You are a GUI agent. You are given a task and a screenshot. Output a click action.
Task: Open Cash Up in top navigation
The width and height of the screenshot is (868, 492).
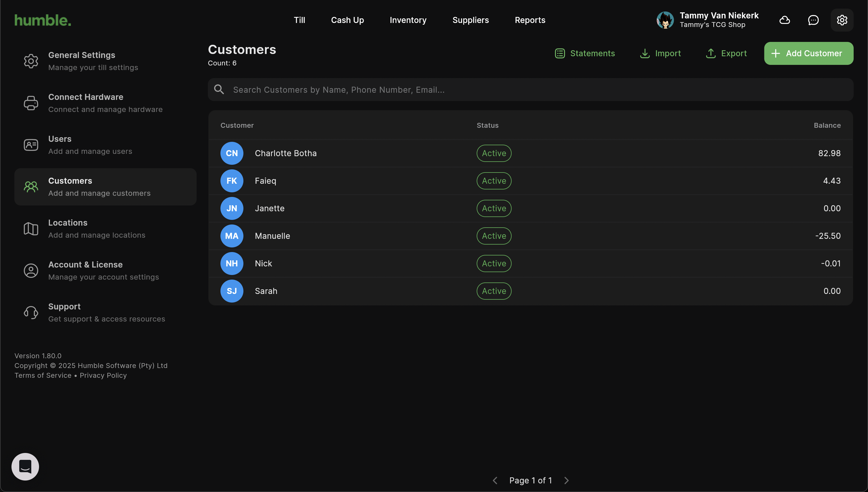pos(347,20)
